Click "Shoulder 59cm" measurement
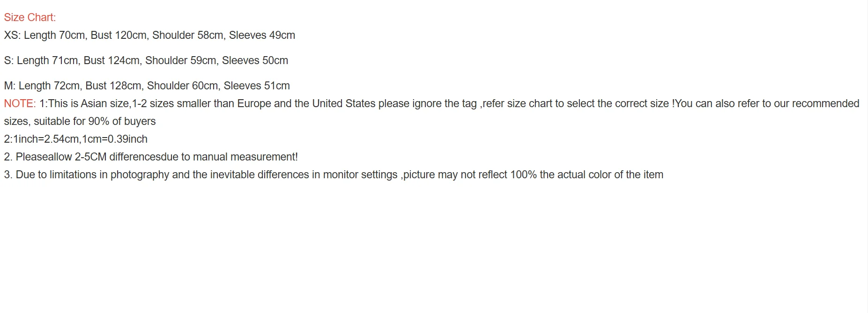The image size is (868, 313). 180,60
